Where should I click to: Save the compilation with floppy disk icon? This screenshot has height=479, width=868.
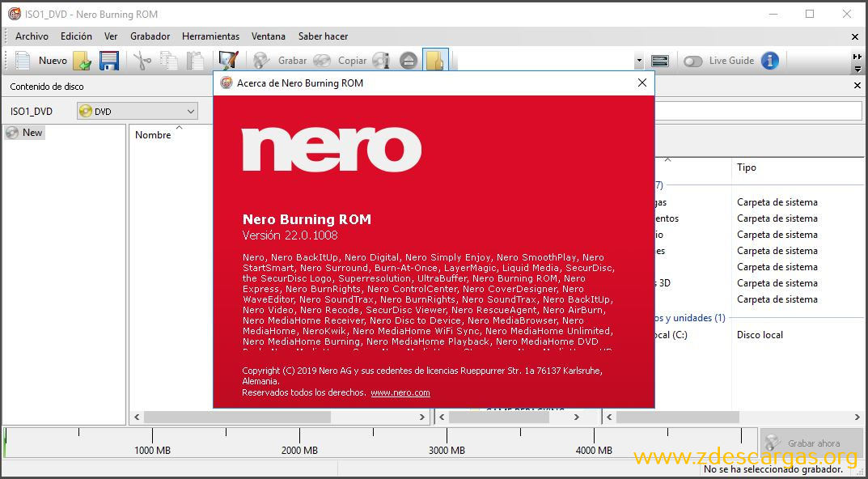click(109, 61)
